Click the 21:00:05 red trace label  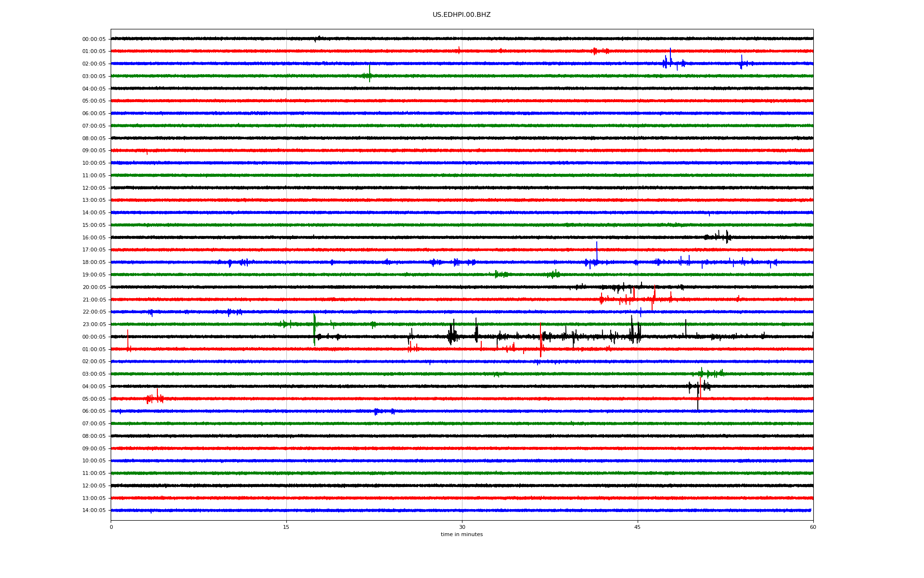point(94,300)
